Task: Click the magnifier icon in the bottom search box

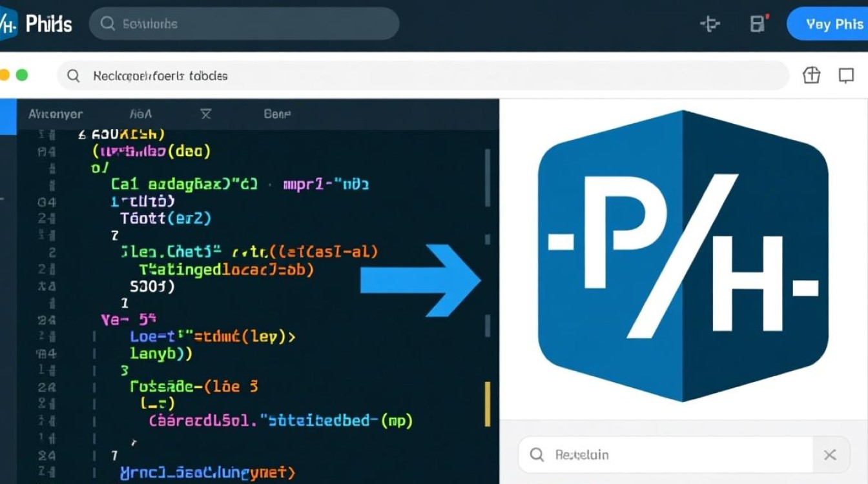Action: click(537, 455)
